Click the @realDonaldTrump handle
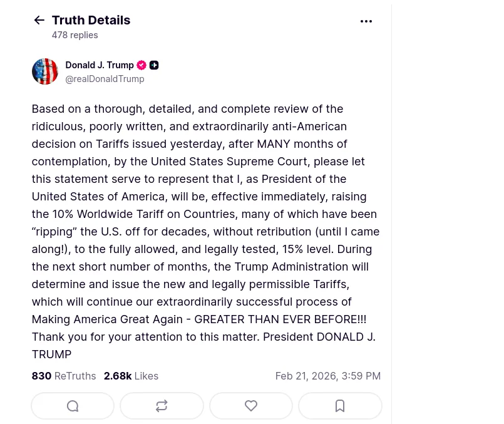 click(105, 79)
